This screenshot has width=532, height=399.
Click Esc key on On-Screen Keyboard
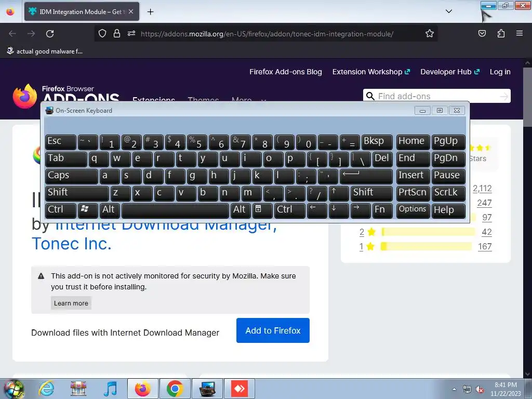click(x=60, y=142)
